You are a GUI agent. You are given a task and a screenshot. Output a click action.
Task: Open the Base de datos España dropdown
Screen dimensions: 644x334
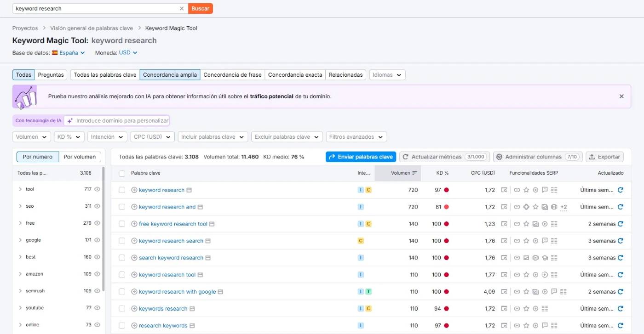(x=69, y=52)
